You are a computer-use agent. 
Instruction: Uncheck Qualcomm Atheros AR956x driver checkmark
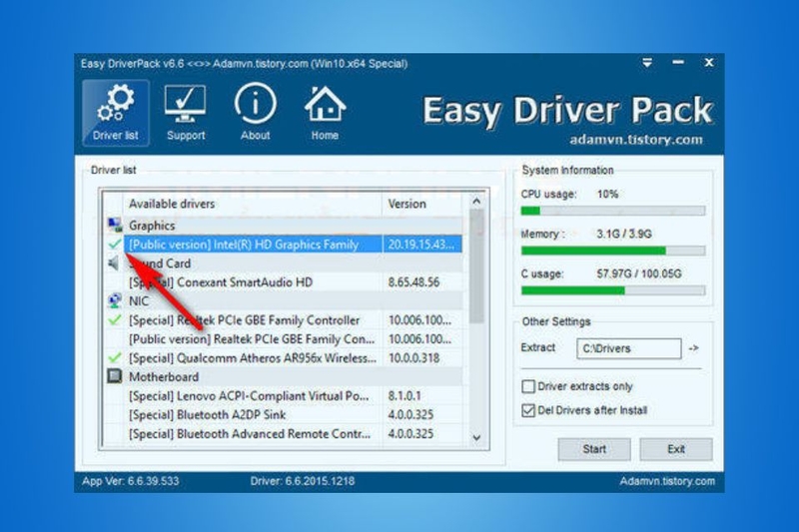coord(115,357)
